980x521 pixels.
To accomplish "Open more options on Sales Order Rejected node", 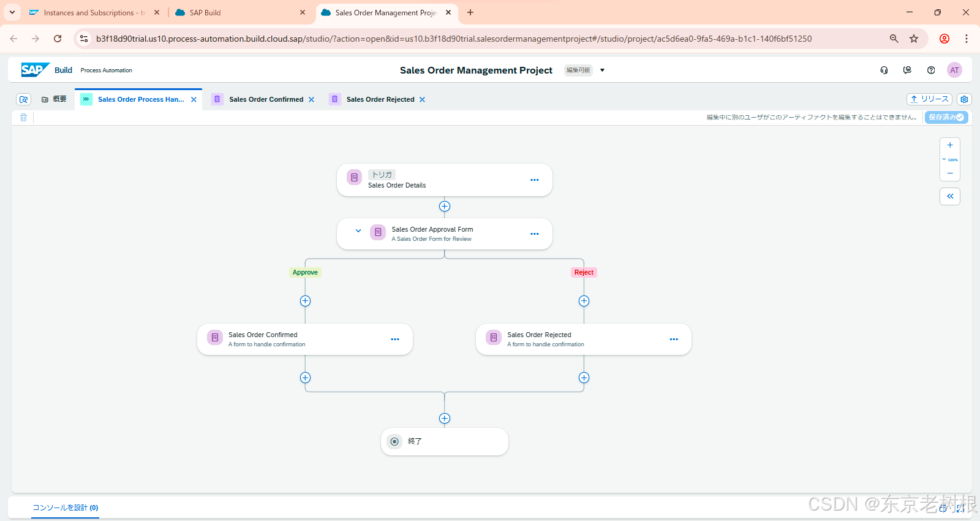I will [x=674, y=340].
